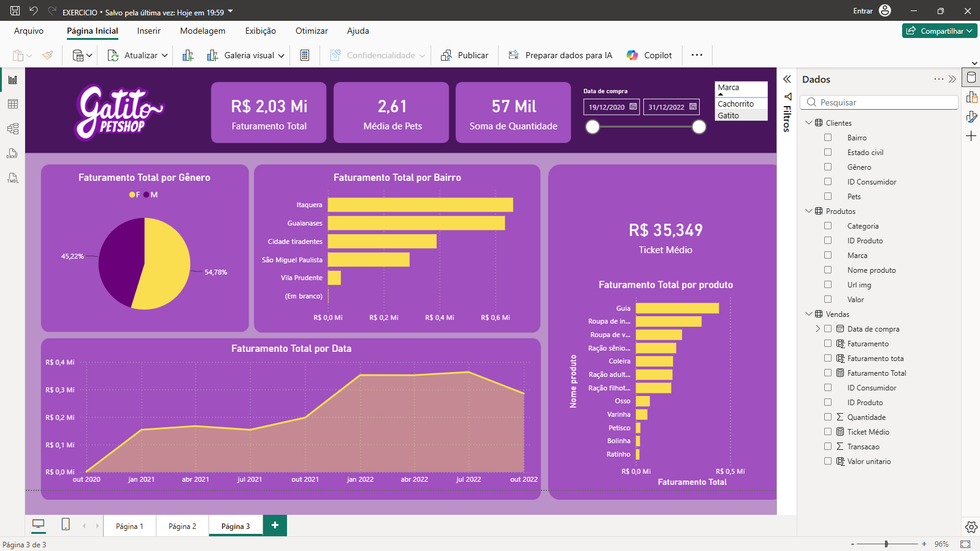Switch to mobile layout icon
The image size is (980, 551).
coord(66,524)
